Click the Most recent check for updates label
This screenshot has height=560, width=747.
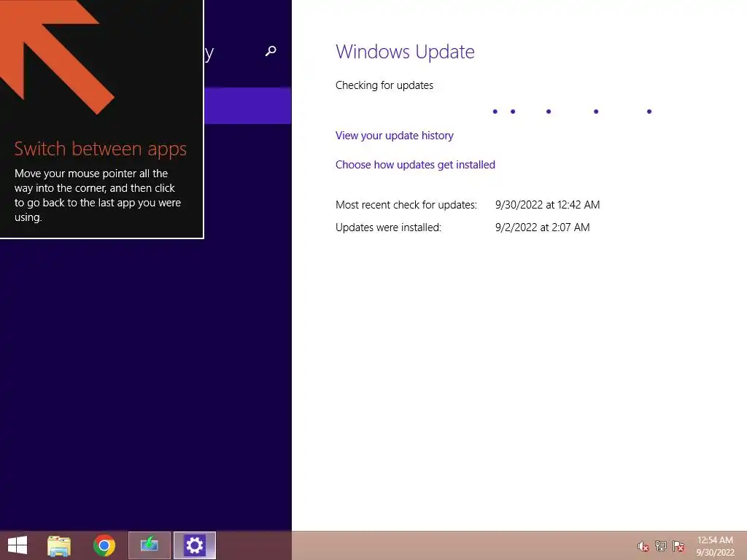[x=406, y=205]
